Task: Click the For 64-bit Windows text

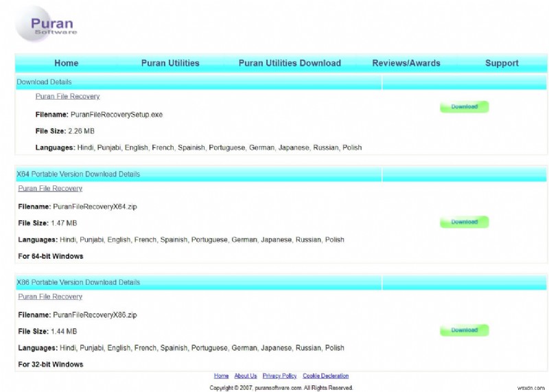Action: [50, 257]
